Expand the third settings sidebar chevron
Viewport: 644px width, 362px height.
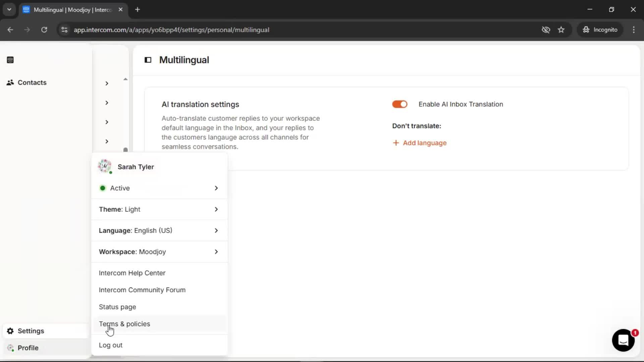tap(107, 122)
